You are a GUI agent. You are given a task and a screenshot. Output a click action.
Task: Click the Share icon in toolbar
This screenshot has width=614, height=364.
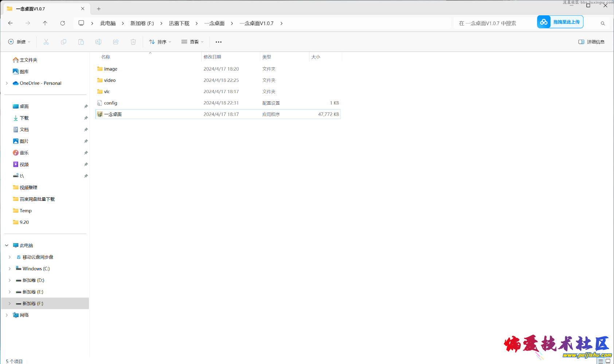(116, 42)
